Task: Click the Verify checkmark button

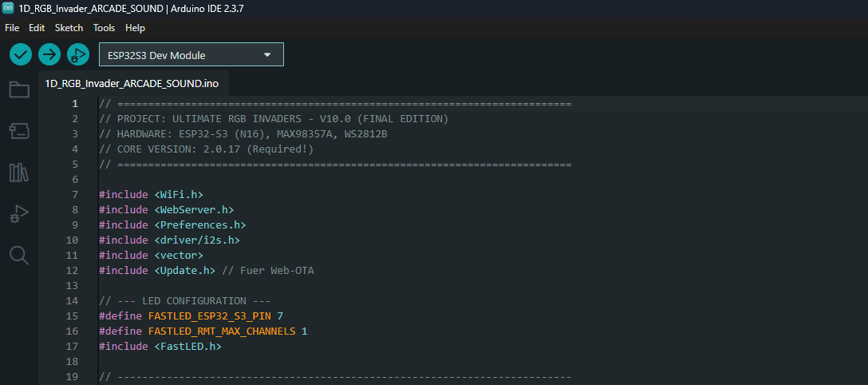Action: [21, 54]
